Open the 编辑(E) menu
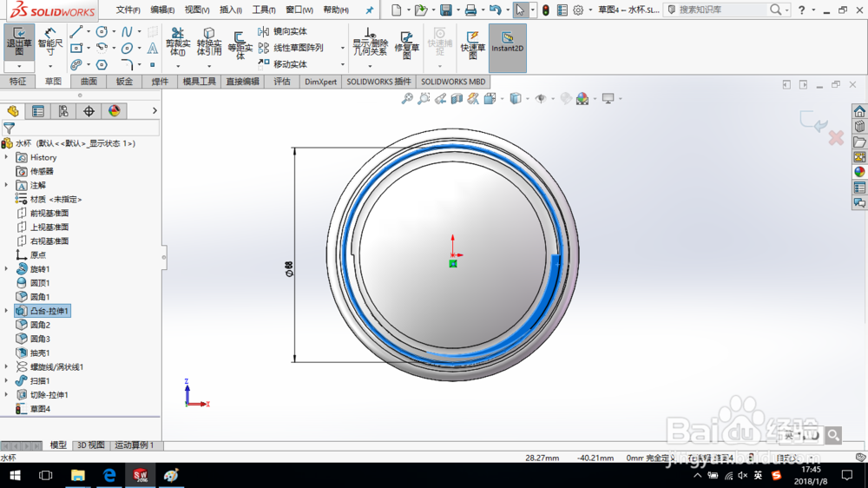 pyautogui.click(x=162, y=10)
